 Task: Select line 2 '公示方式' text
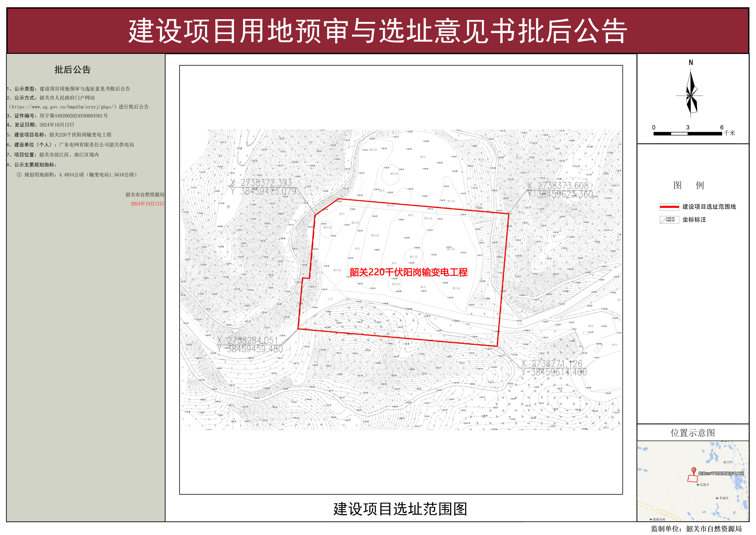51,98
